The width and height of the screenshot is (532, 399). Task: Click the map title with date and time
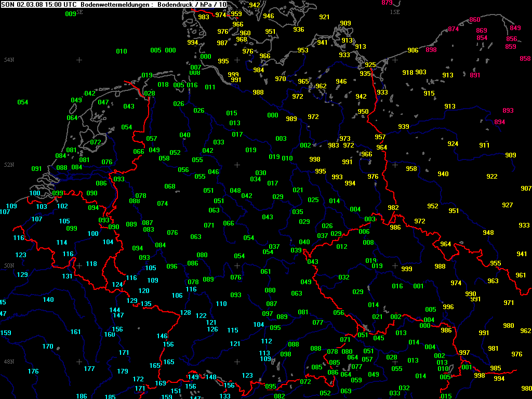114,5
